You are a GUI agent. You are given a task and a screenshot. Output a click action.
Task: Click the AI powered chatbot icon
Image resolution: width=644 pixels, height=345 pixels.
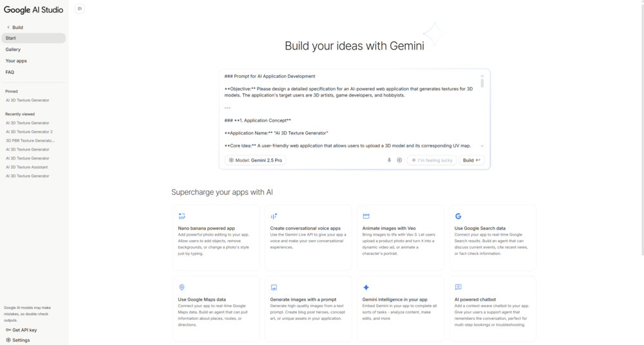[458, 288]
